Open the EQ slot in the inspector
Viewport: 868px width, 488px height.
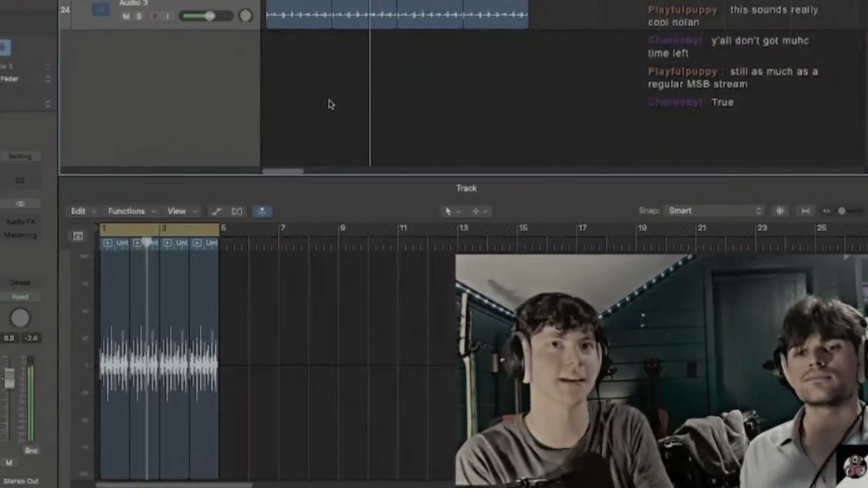click(x=20, y=181)
